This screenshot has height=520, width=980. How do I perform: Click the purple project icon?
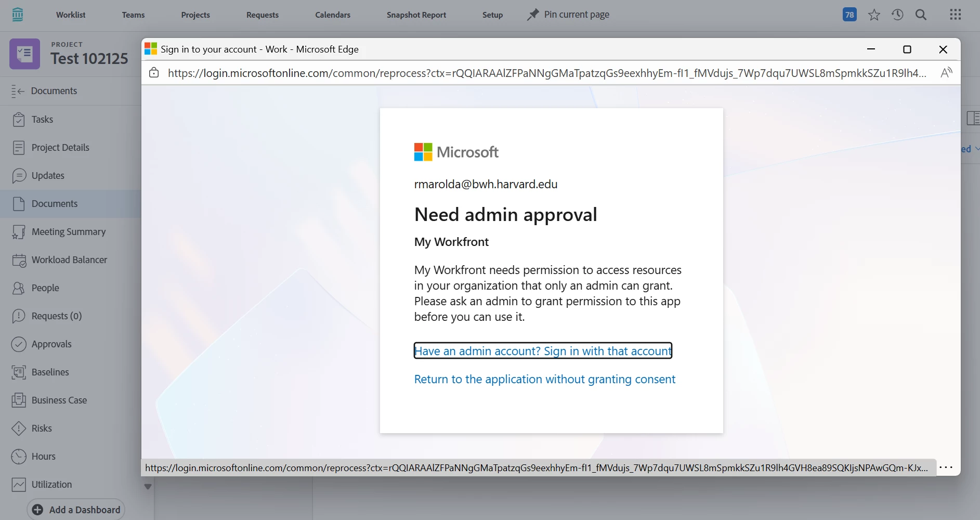coord(24,54)
